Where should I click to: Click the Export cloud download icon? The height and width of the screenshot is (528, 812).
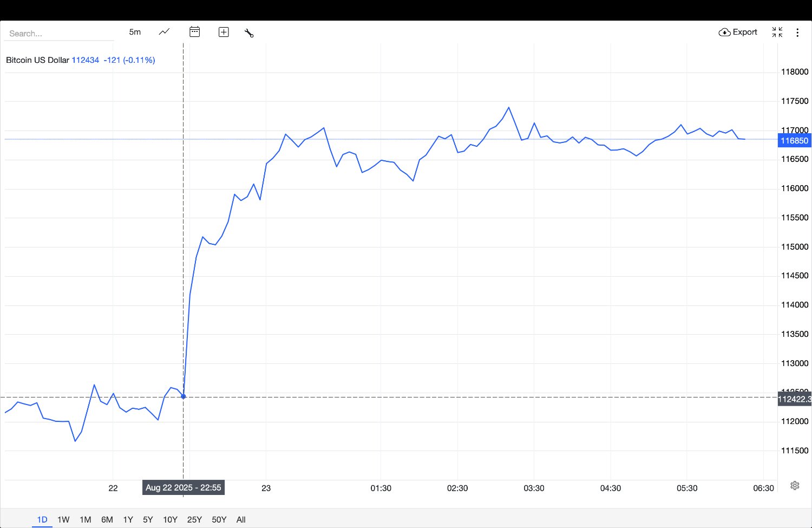[x=724, y=32]
